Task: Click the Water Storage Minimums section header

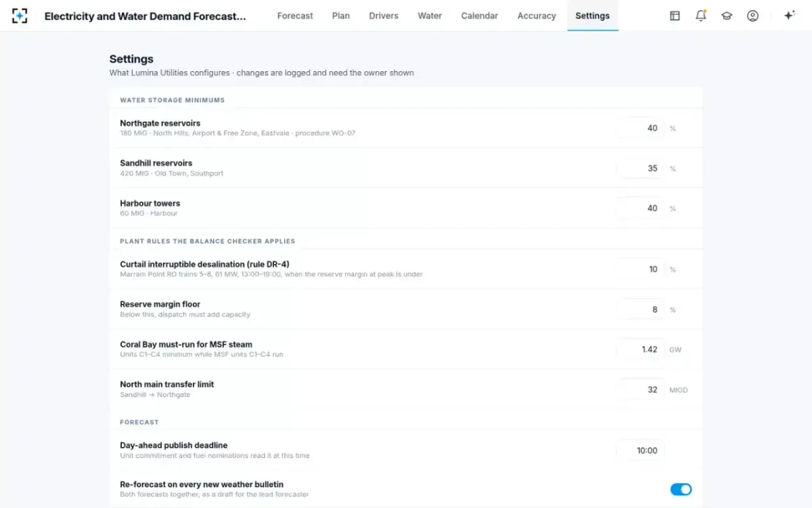Action: (x=173, y=100)
